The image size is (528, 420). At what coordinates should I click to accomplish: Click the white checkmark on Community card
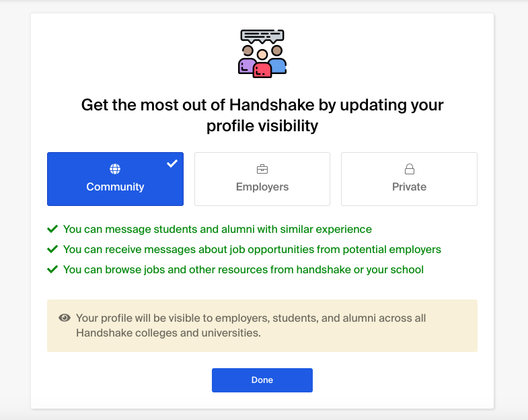coord(172,164)
